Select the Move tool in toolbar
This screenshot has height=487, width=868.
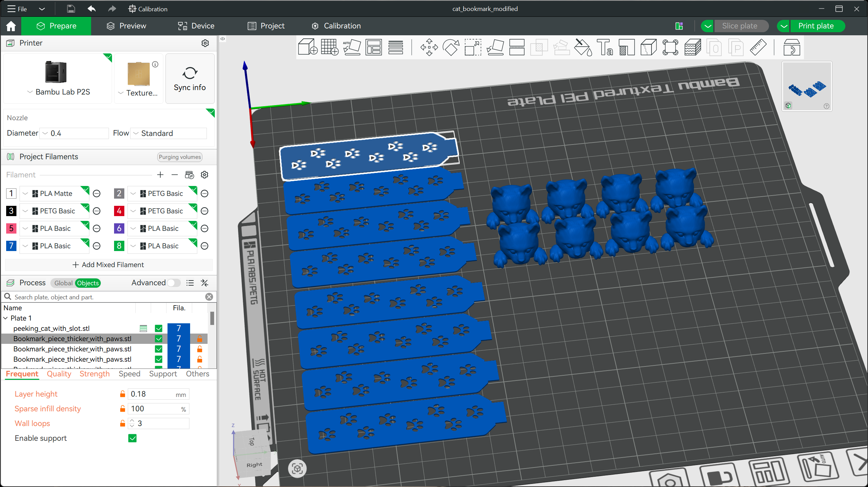pyautogui.click(x=429, y=47)
